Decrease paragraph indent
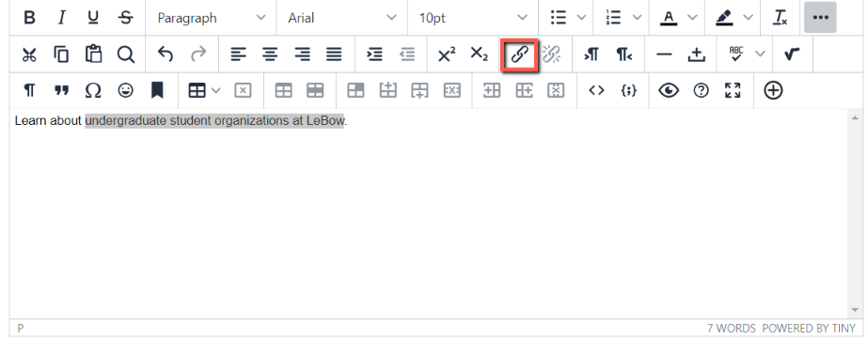Image resolution: width=868 pixels, height=341 pixels. [x=407, y=54]
